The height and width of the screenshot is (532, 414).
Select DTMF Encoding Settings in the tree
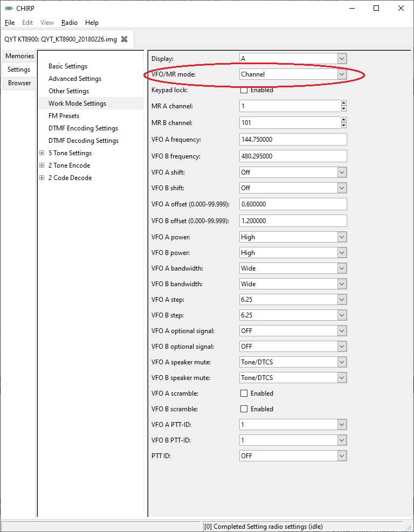(x=83, y=128)
